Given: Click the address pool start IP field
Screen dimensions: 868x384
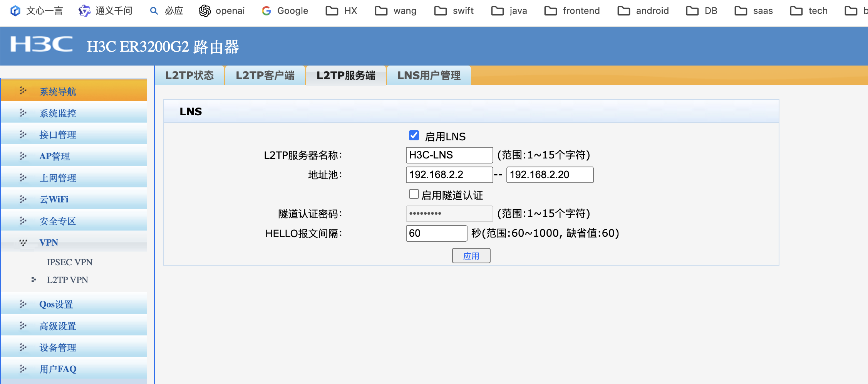Looking at the screenshot, I should pos(449,175).
